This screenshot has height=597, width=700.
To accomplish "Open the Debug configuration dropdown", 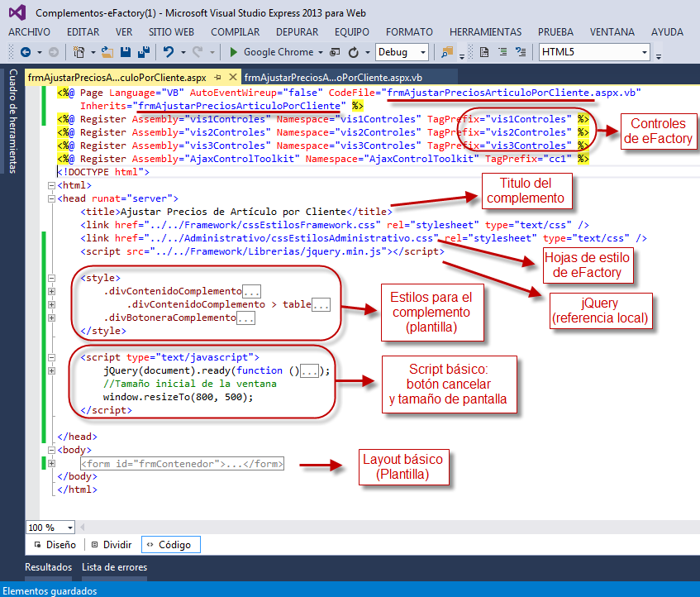I will pyautogui.click(x=423, y=52).
